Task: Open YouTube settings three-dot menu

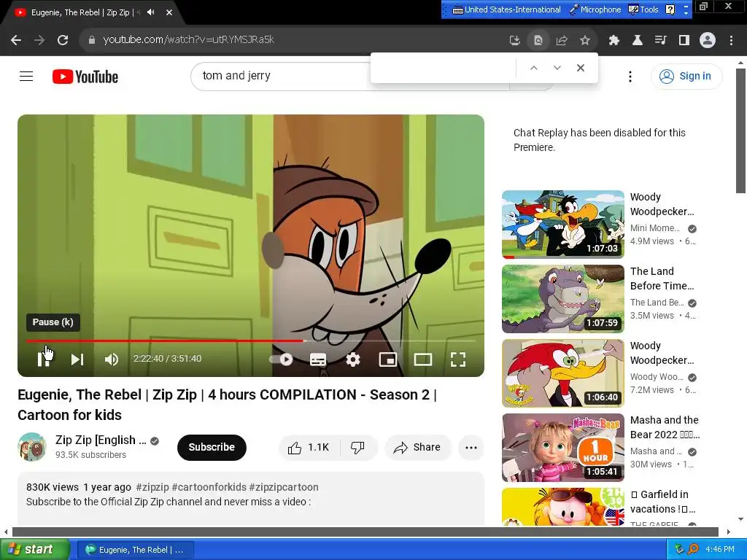Action: (x=630, y=76)
